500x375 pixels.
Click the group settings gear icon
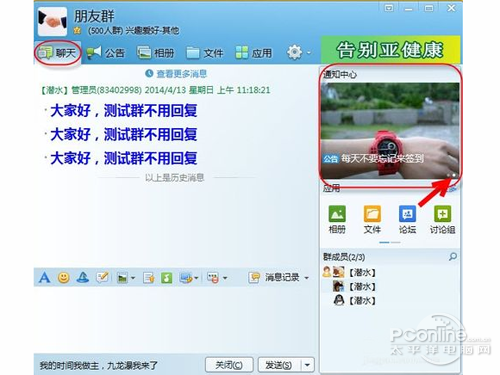pos(294,52)
